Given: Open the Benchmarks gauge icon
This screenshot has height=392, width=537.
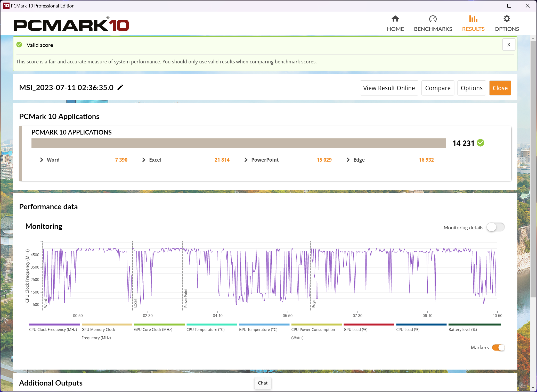Looking at the screenshot, I should (433, 19).
